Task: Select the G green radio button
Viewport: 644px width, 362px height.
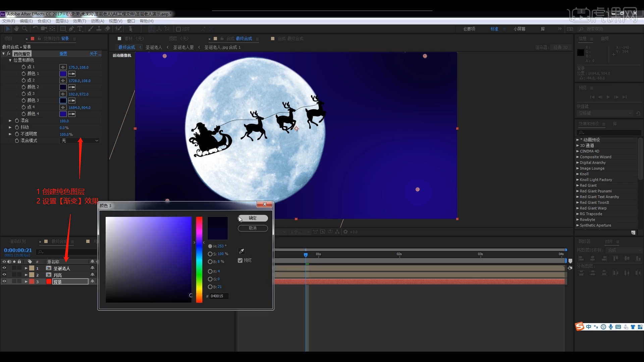Action: 210,279
